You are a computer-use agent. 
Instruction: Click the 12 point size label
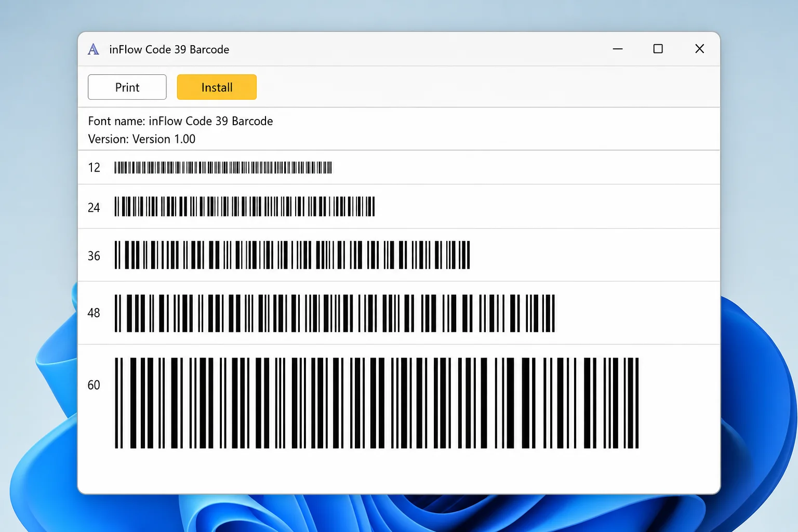[x=94, y=167]
